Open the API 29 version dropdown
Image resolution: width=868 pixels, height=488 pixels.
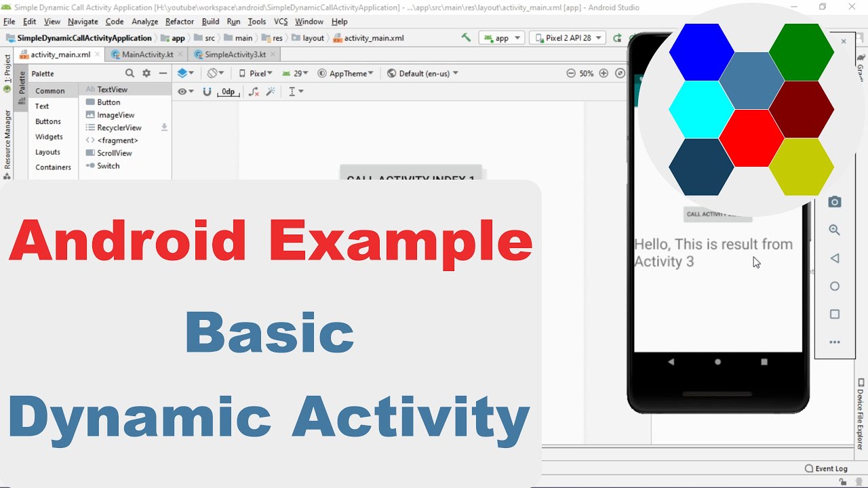(295, 73)
